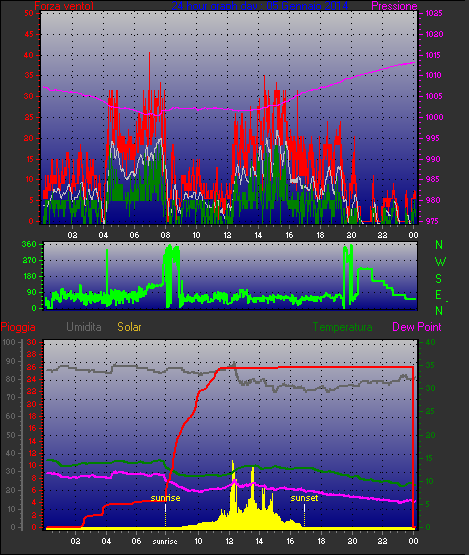Image resolution: width=469 pixels, height=555 pixels.
Task: Click the 'Pioggia' rain legend label
Action: pyautogui.click(x=18, y=327)
